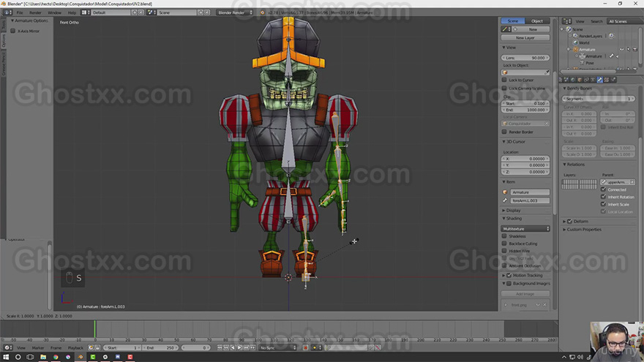Image resolution: width=644 pixels, height=362 pixels.
Task: Open the Blender Render engine dropdown
Action: 235,12
